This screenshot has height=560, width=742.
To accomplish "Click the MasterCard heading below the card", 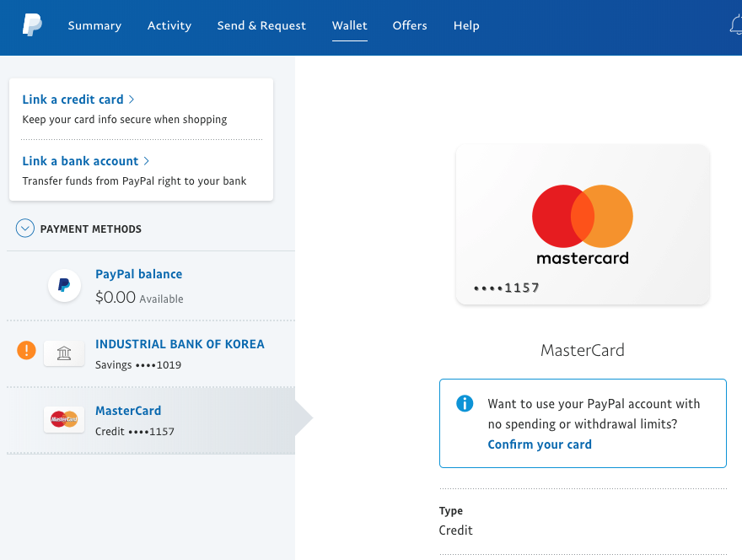I will [x=583, y=350].
